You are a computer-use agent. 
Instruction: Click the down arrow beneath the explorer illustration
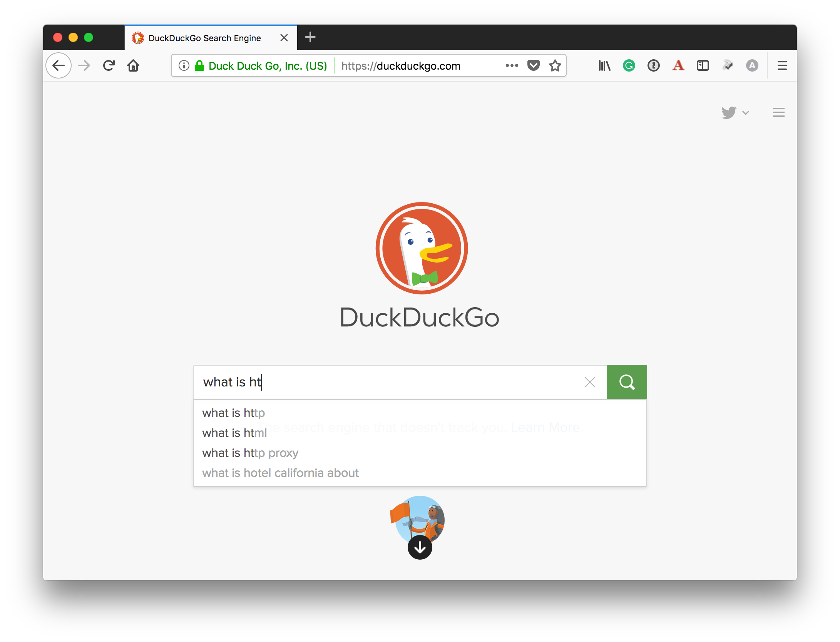420,547
